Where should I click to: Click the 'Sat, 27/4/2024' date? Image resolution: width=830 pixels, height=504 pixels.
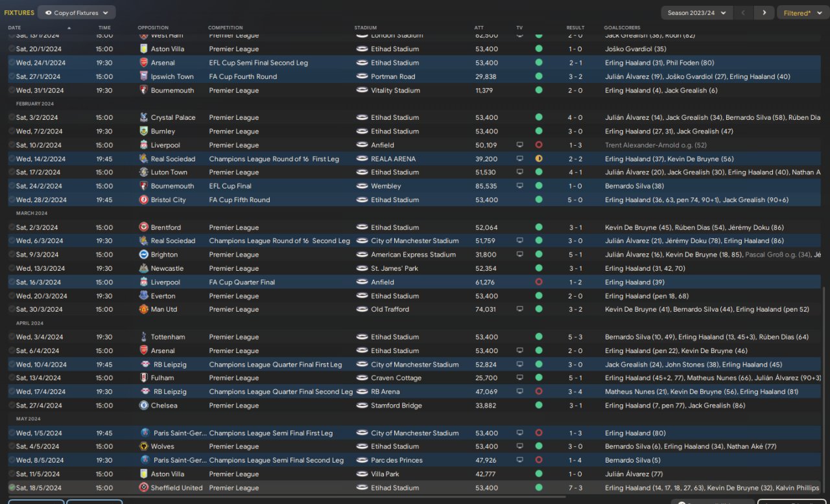(39, 406)
